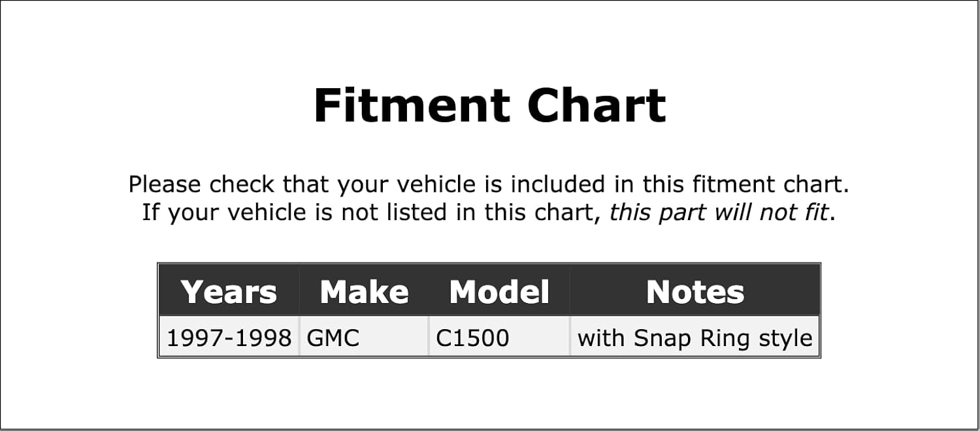Click the italic text this part will not fit
Viewport: 980px width, 431px height.
click(719, 212)
